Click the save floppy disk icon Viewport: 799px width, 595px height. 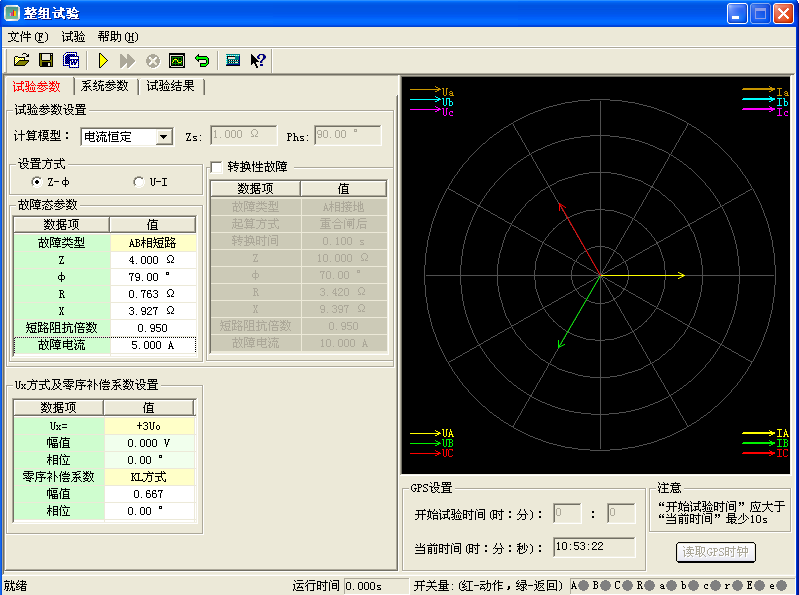[45, 61]
